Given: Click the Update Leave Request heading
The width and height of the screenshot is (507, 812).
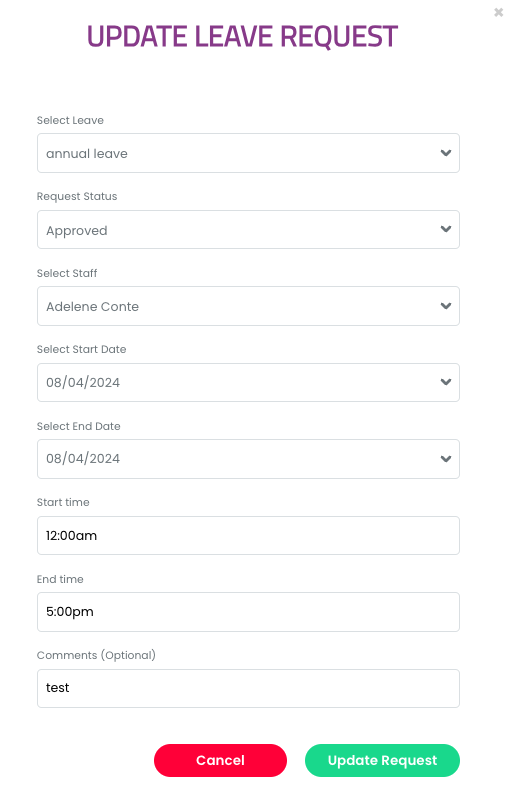Looking at the screenshot, I should [242, 36].
